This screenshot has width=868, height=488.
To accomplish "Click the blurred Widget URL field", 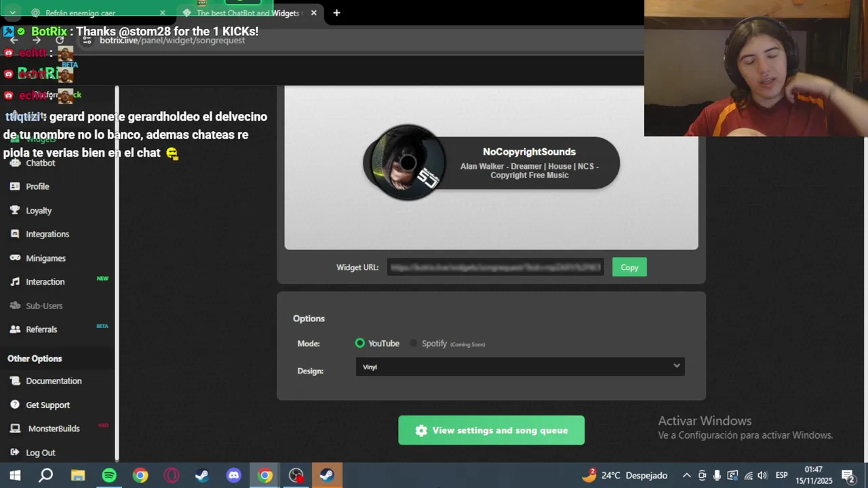I will pyautogui.click(x=496, y=267).
